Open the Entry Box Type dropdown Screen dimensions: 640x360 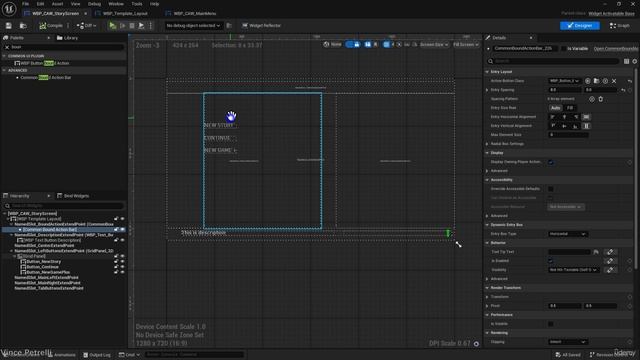(568, 234)
